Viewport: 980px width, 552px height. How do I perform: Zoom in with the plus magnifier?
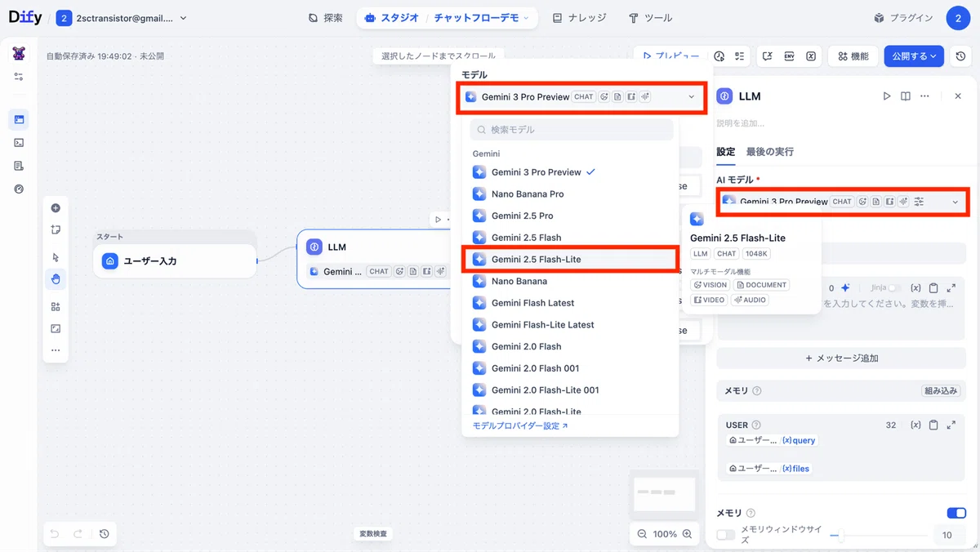[x=688, y=534]
